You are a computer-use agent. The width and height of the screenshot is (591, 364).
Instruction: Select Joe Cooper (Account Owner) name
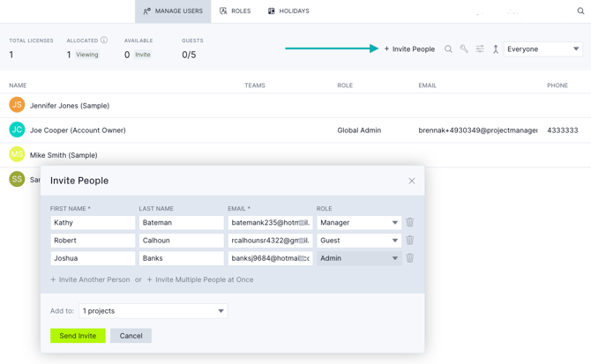point(78,130)
